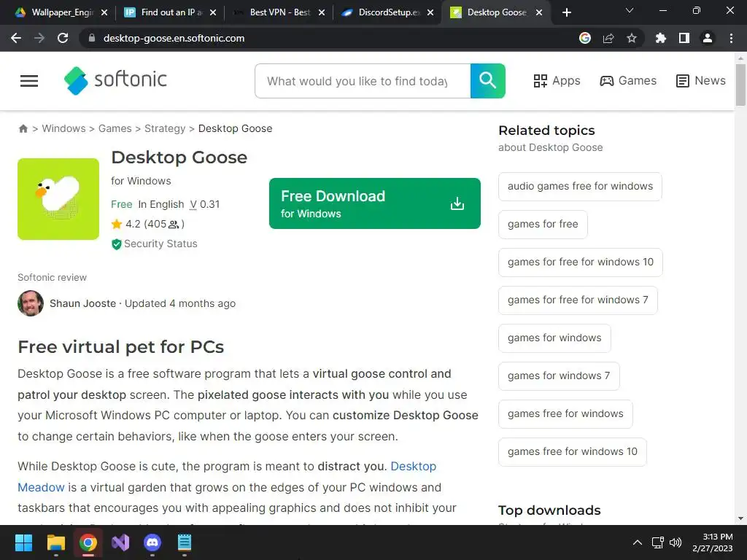Open the Games navigation item
The image size is (747, 560).
628,81
